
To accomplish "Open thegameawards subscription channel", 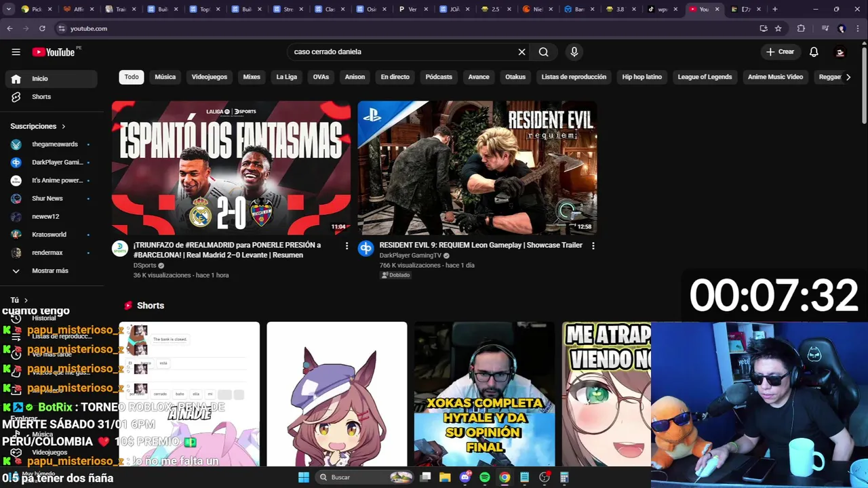I will (x=52, y=144).
